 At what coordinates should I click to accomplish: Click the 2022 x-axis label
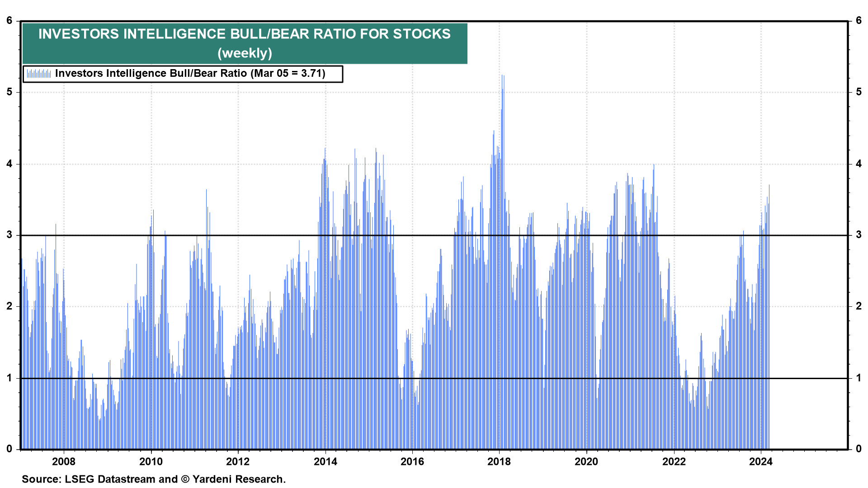coord(674,461)
